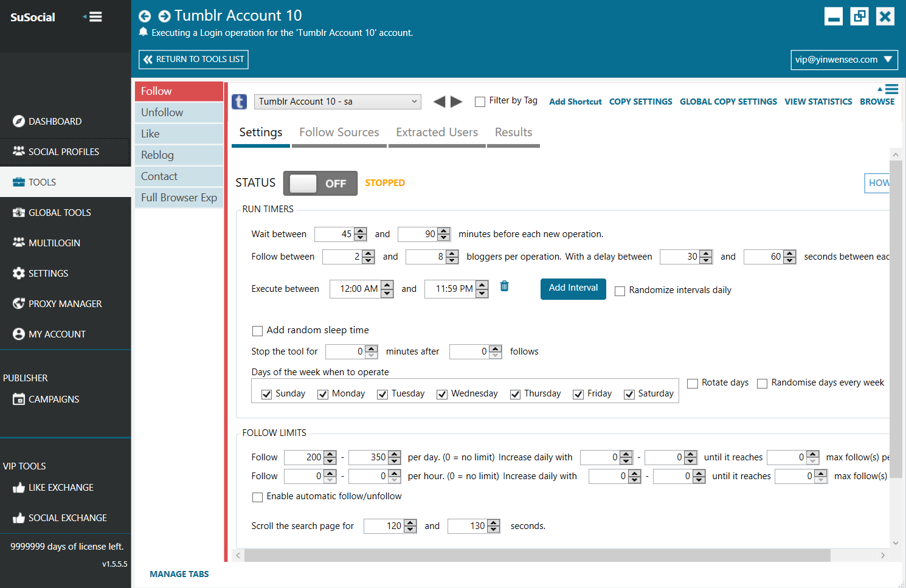
Task: Expand the vip@yinwenseo.com account dropdown
Action: 844,60
